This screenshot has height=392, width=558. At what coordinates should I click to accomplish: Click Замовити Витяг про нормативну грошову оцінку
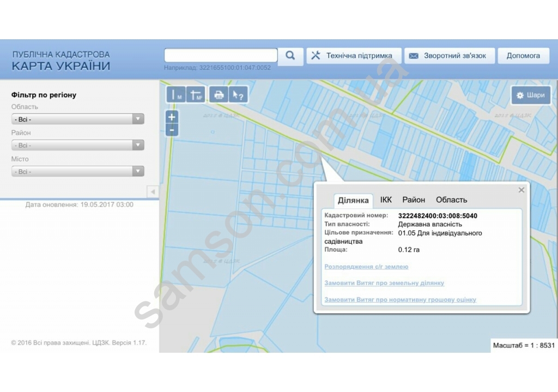click(x=400, y=300)
